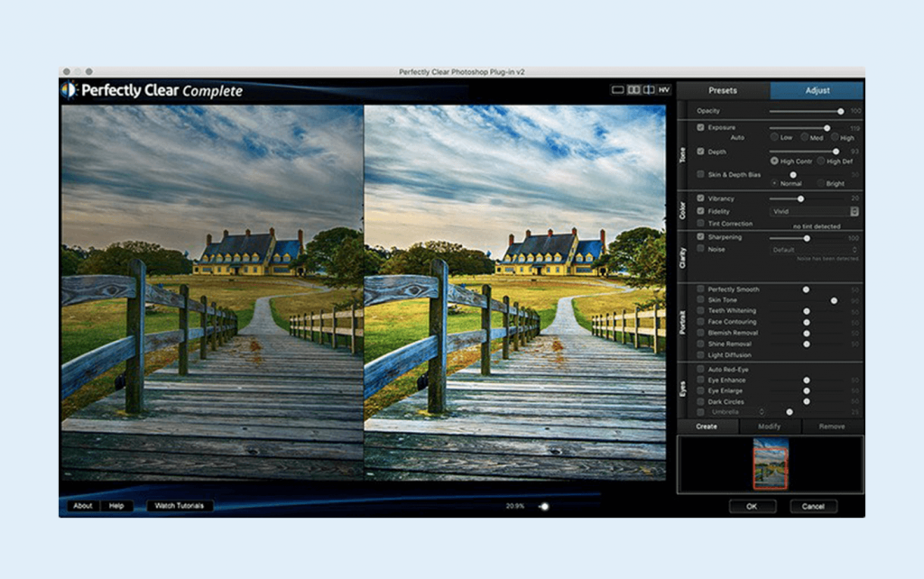This screenshot has width=924, height=579.
Task: Enable Perfectly Smooth checkbox
Action: [x=700, y=289]
